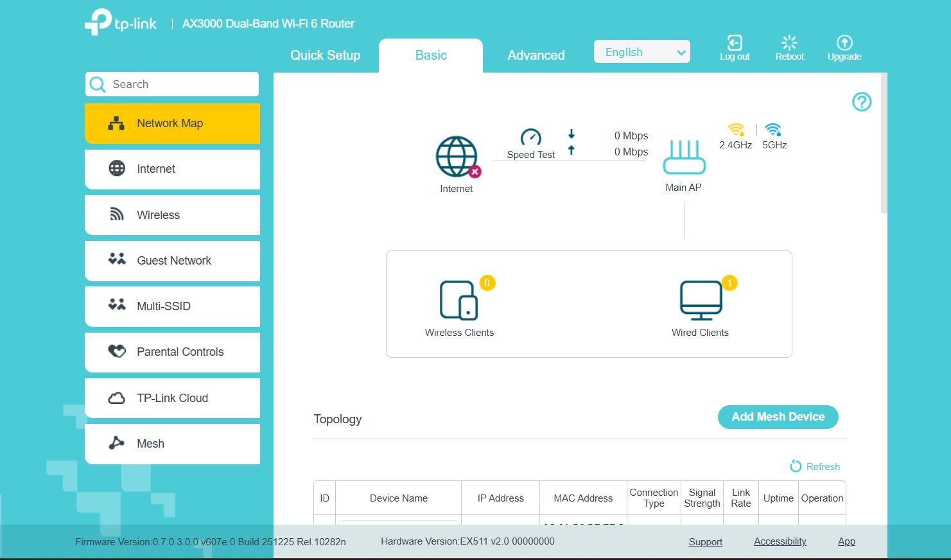Switch to the Quick Setup tab
This screenshot has height=560, width=951.
click(x=326, y=55)
